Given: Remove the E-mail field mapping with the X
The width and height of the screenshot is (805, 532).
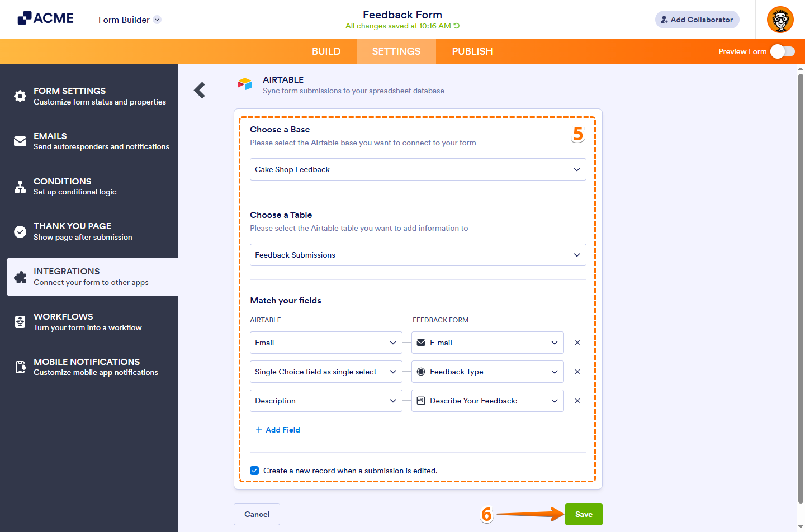Looking at the screenshot, I should (x=577, y=343).
